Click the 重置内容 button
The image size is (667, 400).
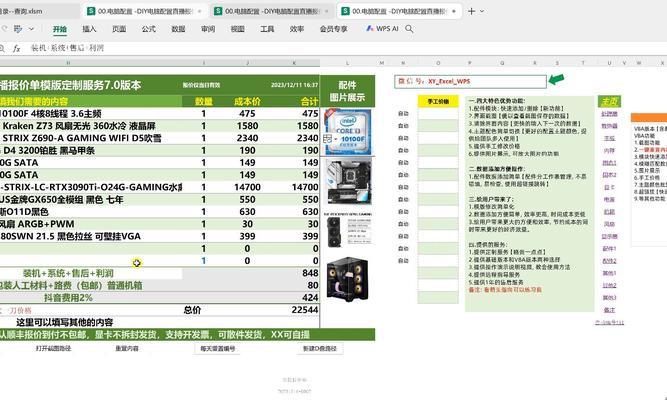click(x=127, y=349)
